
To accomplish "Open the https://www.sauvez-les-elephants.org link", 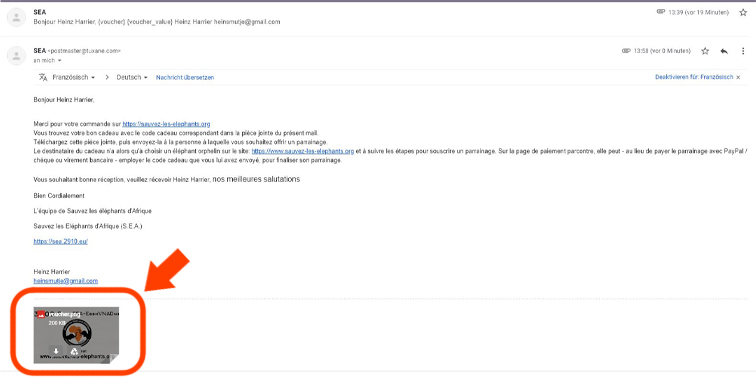I will click(x=303, y=151).
